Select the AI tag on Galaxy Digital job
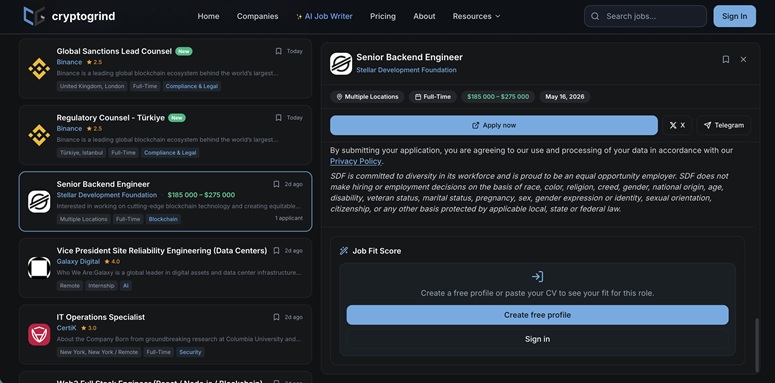775x383 pixels. [x=126, y=286]
